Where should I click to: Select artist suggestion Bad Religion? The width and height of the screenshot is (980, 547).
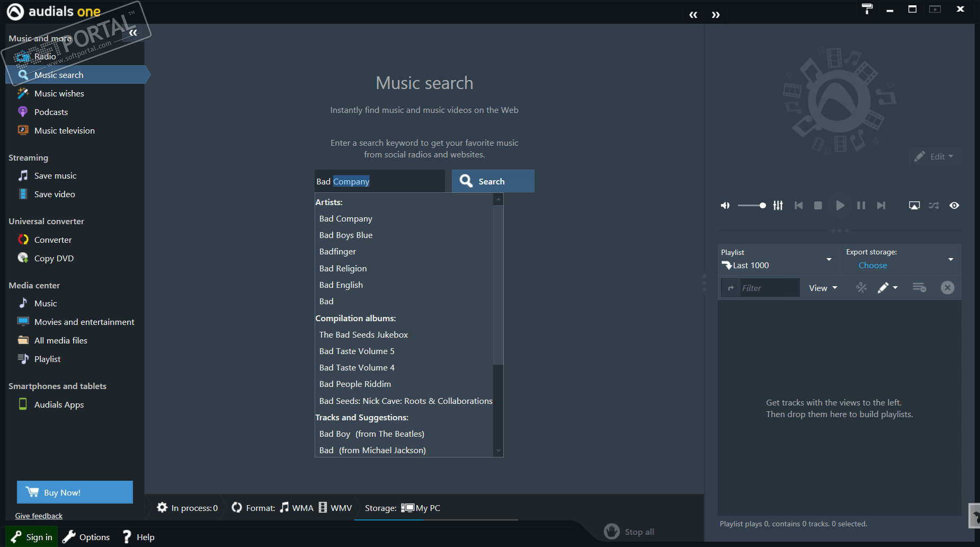click(x=343, y=268)
